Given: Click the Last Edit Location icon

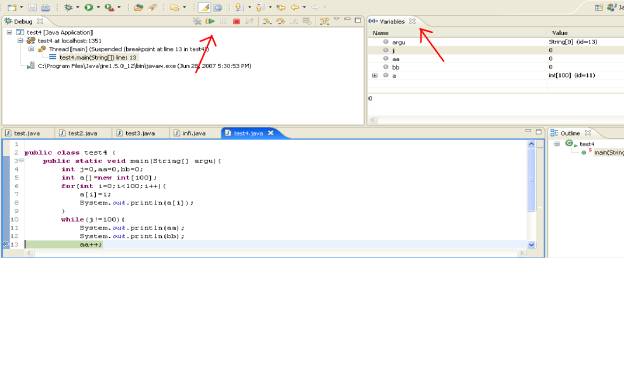Looking at the screenshot, I should click(x=281, y=7).
